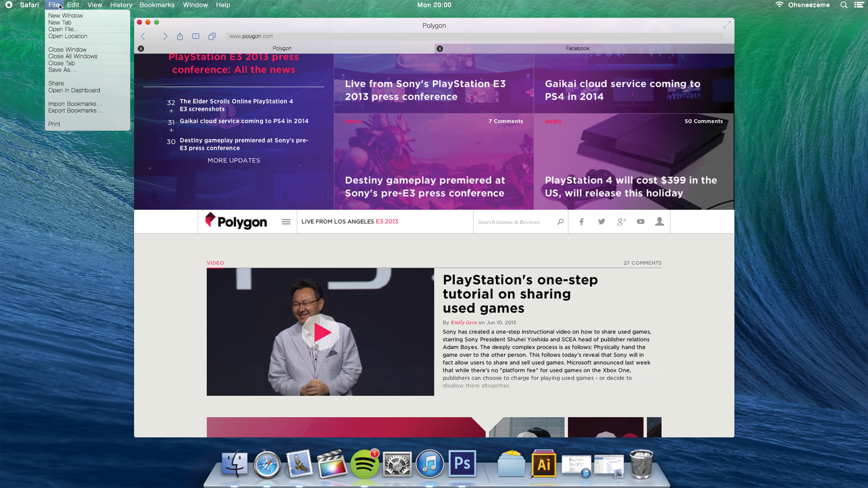Launch Photoshop from the Dock
The height and width of the screenshot is (488, 868).
tap(462, 464)
